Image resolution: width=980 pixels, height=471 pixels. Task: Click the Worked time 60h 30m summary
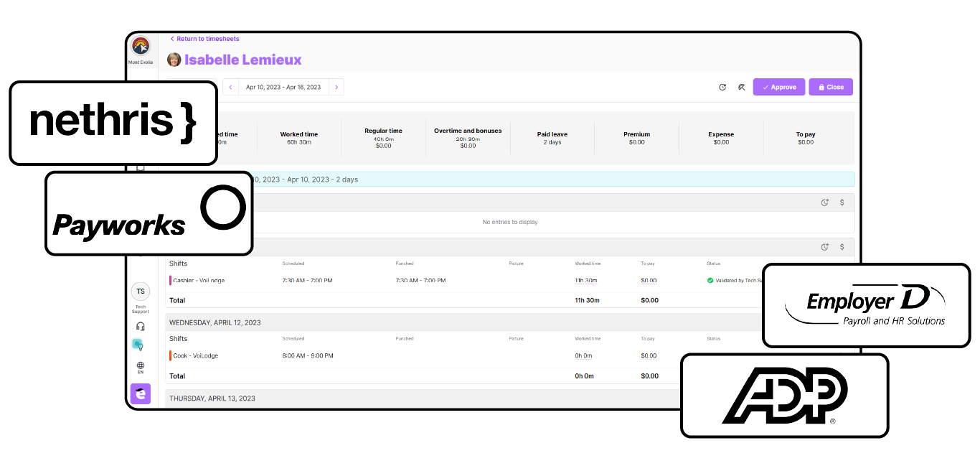pos(299,138)
